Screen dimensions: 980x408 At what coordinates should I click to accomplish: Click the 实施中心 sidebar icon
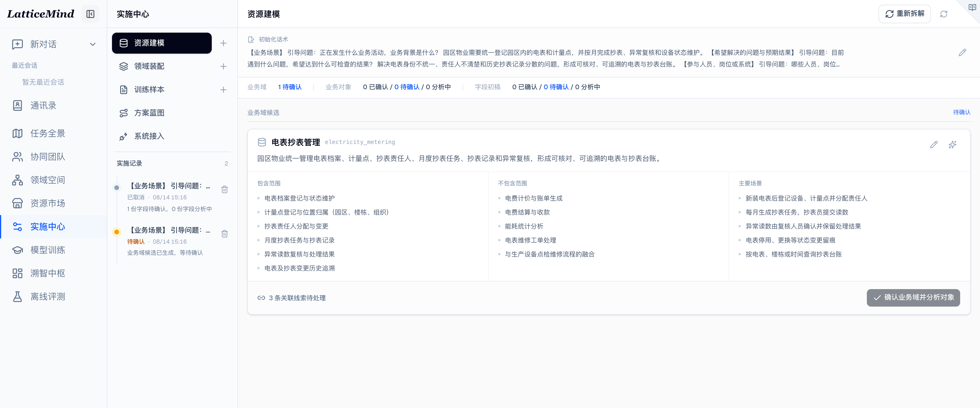(x=17, y=227)
